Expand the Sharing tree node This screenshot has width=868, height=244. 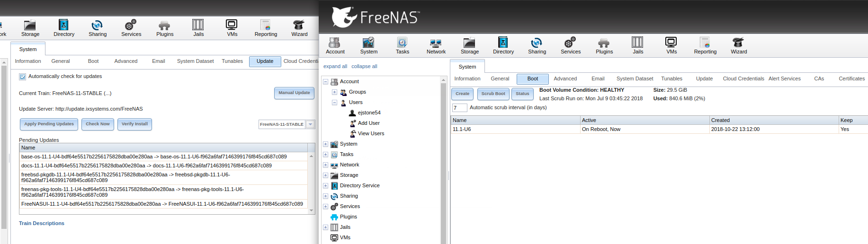[325, 196]
